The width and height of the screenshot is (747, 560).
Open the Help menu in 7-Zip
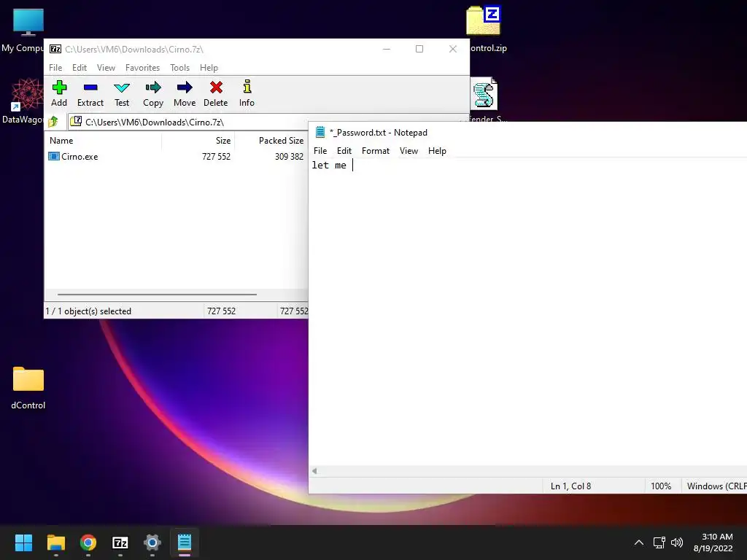[x=209, y=68]
